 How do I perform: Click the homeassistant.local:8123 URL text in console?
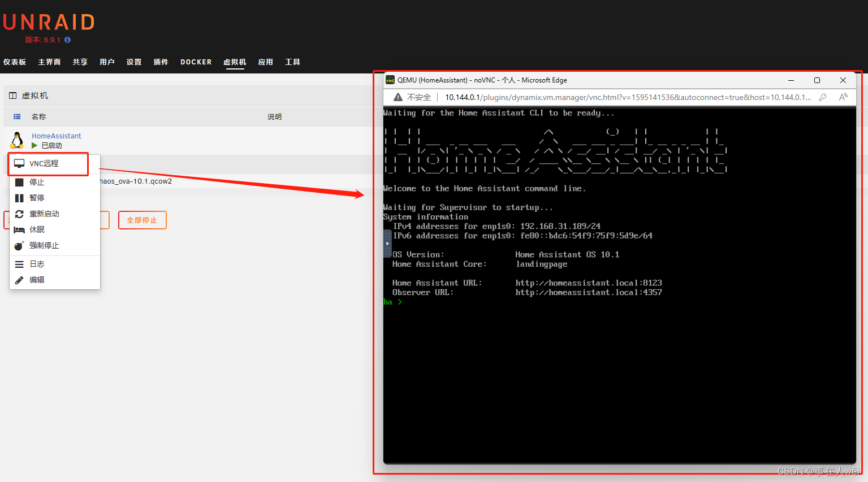589,283
